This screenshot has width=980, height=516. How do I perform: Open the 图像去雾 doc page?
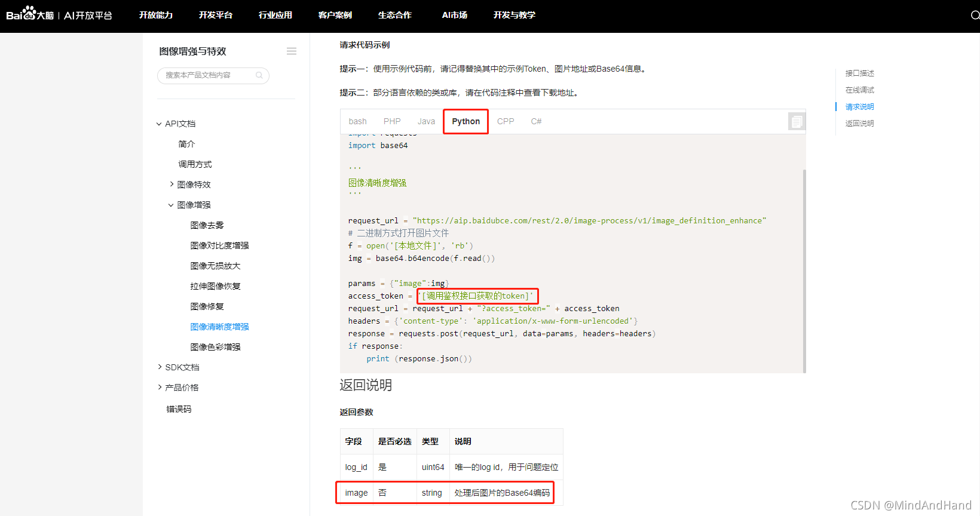click(x=207, y=225)
